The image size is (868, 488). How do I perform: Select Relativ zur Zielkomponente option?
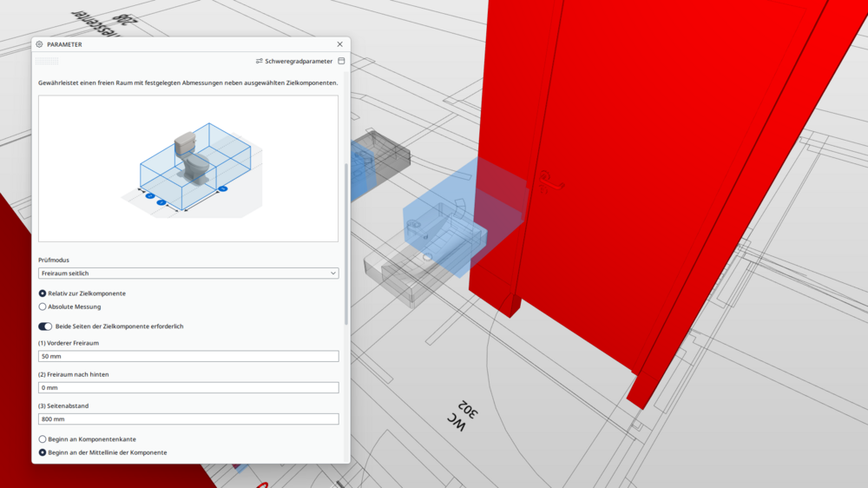(43, 293)
